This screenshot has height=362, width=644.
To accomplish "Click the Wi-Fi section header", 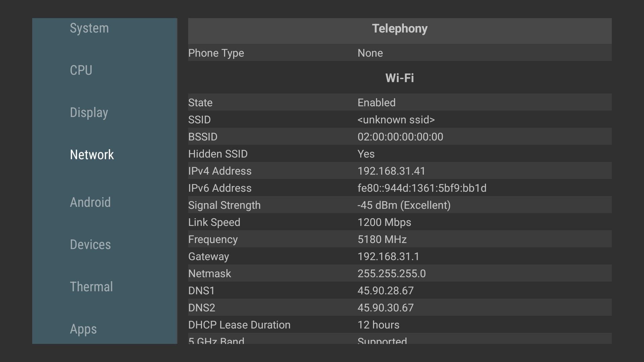I will point(399,78).
